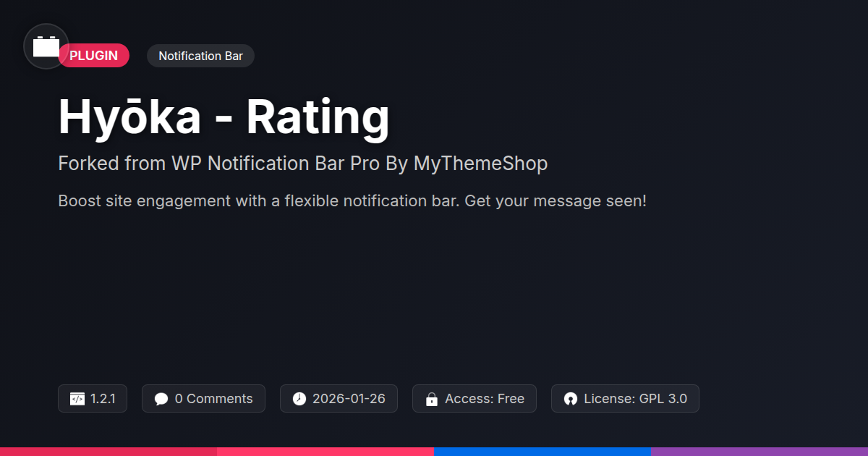The height and width of the screenshot is (456, 868).
Task: Select the red PLUGIN badge
Action: (x=94, y=56)
